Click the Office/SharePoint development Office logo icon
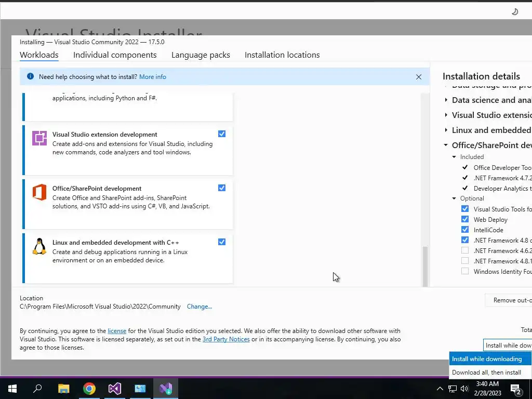 (x=39, y=192)
